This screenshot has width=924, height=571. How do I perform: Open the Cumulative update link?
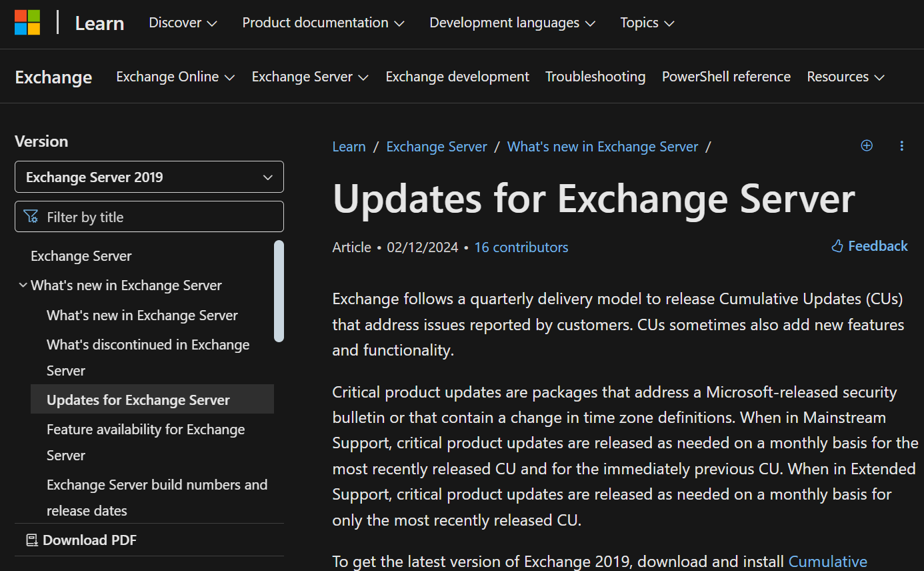(828, 562)
